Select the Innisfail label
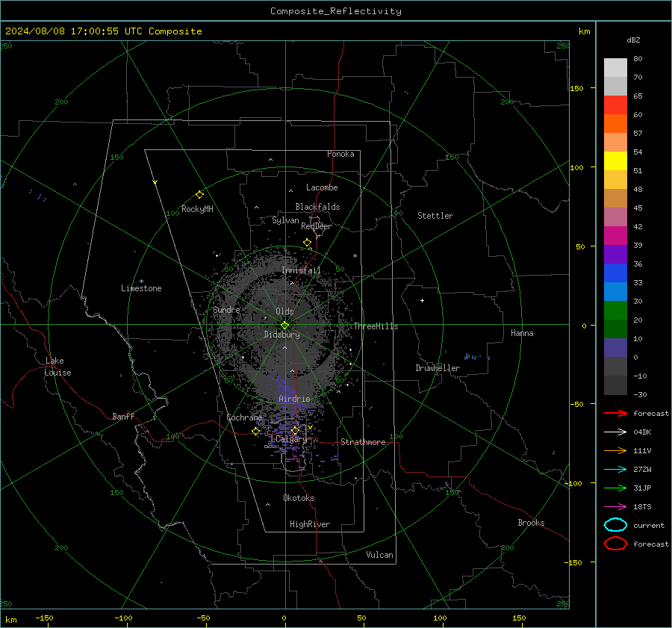The image size is (672, 628). point(302,270)
